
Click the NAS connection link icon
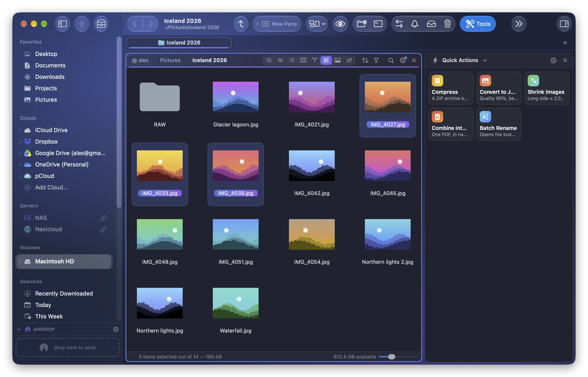point(103,218)
